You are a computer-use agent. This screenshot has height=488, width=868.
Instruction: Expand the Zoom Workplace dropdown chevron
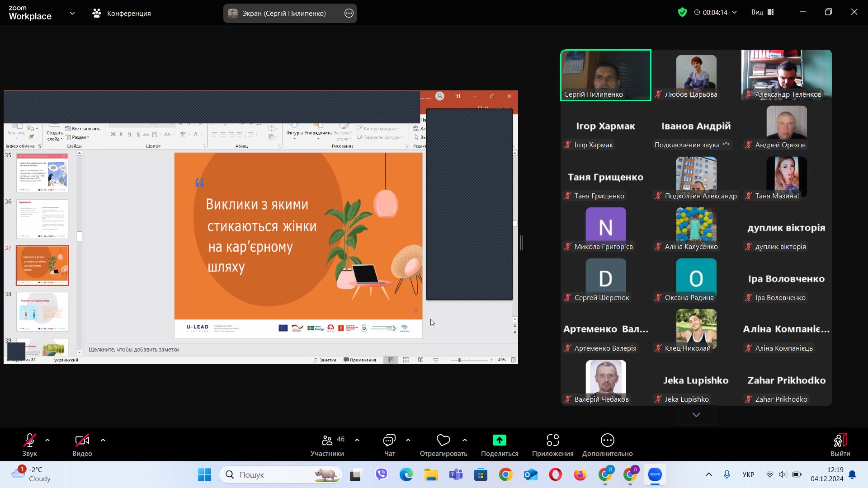tap(72, 14)
